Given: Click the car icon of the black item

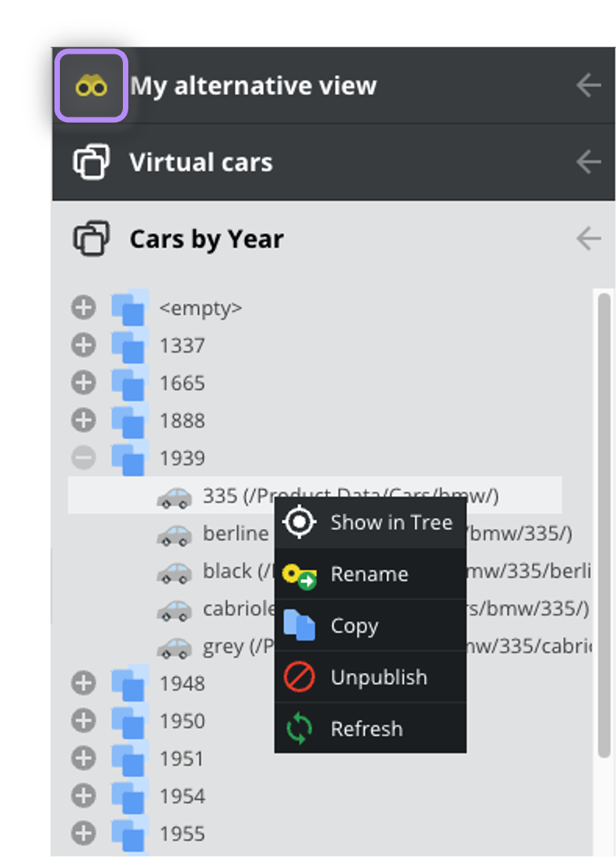Looking at the screenshot, I should click(175, 573).
